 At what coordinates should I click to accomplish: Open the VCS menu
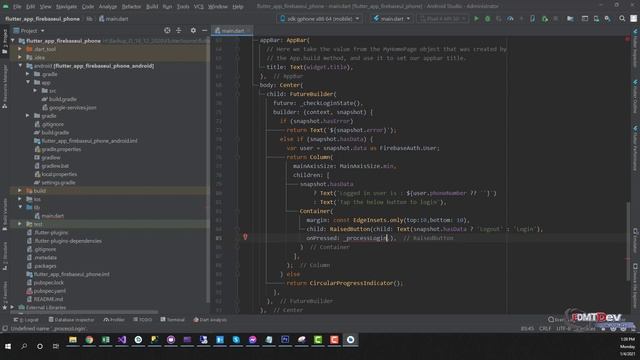tap(199, 7)
